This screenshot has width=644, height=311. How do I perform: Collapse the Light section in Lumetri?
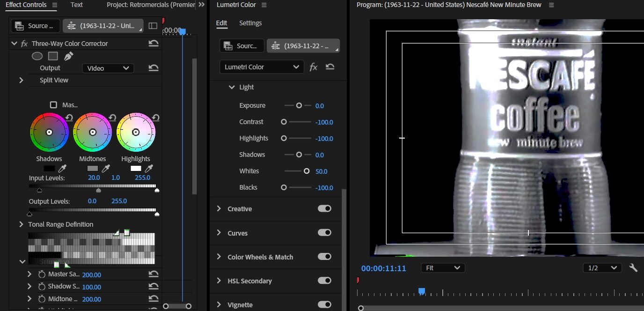232,87
